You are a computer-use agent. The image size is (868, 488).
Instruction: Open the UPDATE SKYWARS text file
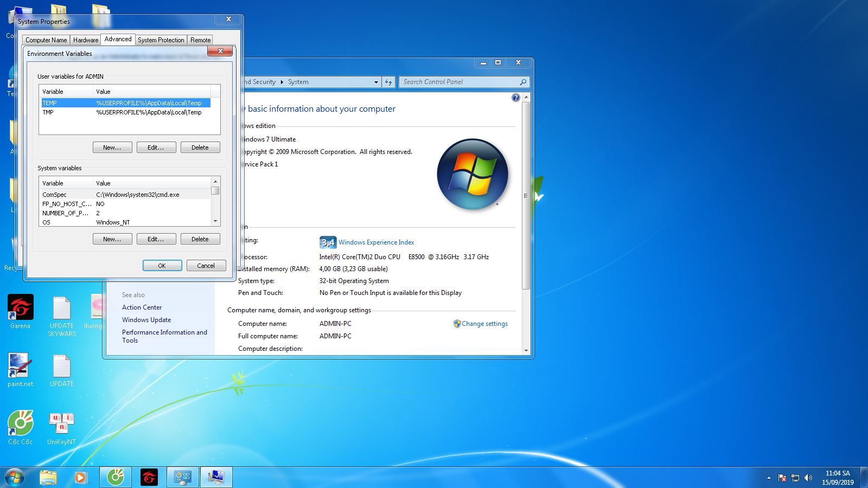coord(61,309)
